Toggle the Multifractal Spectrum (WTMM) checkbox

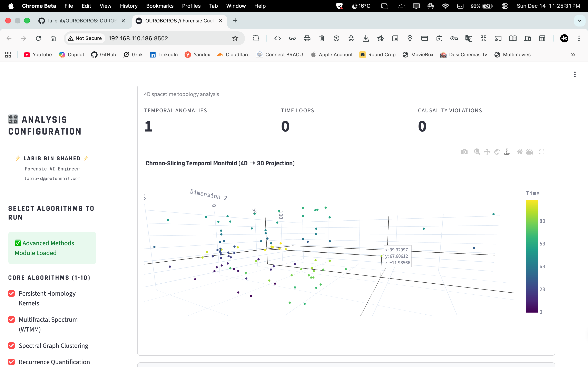click(x=11, y=319)
